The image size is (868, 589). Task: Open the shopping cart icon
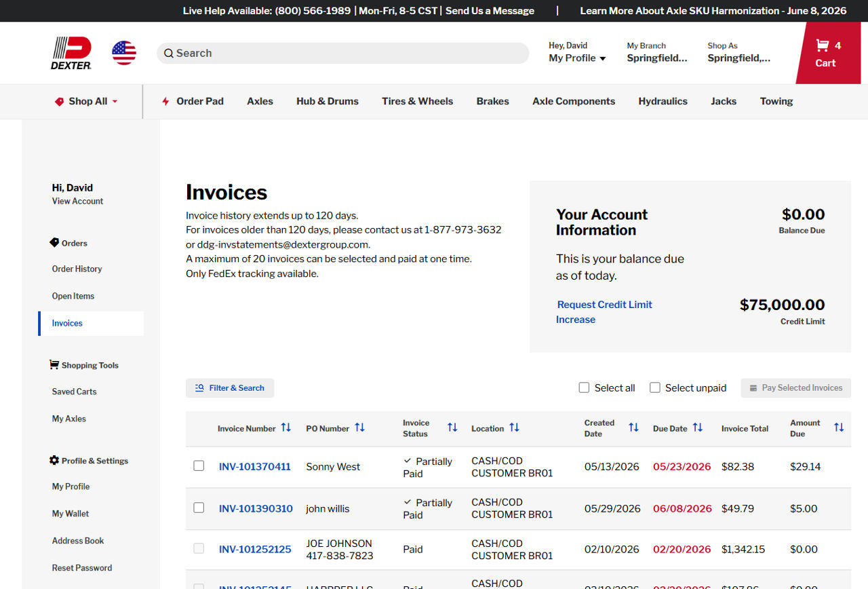(823, 45)
